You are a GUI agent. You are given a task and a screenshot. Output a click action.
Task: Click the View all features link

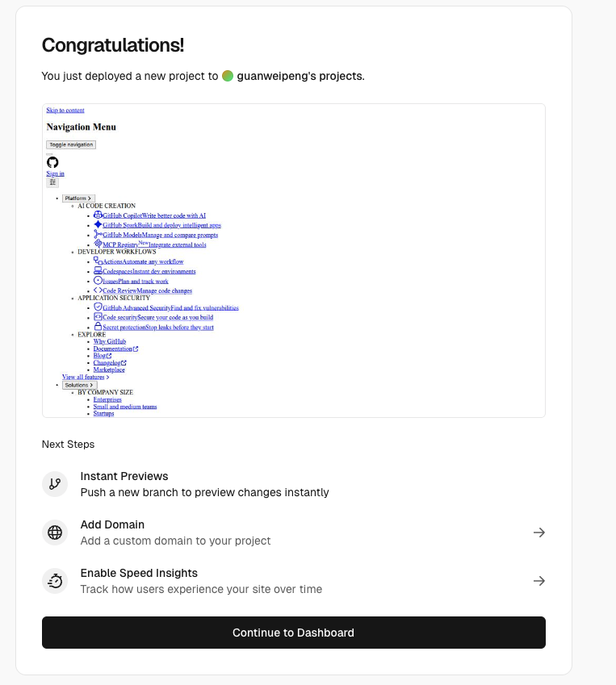pyautogui.click(x=85, y=377)
